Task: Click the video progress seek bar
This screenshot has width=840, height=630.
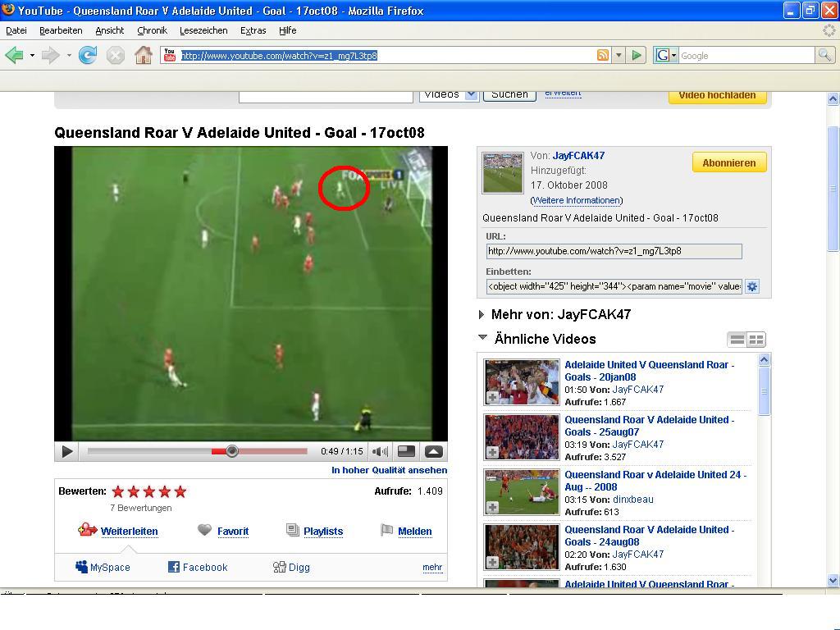Action: (197, 451)
